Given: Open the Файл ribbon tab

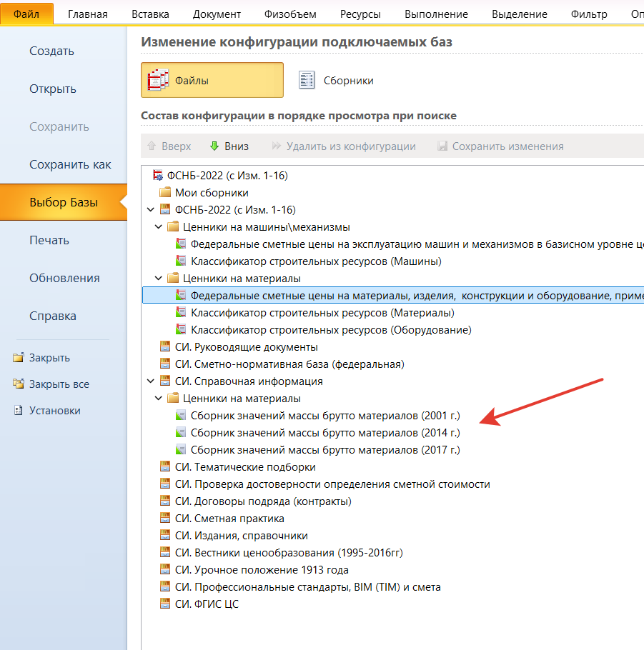Looking at the screenshot, I should 26,14.
